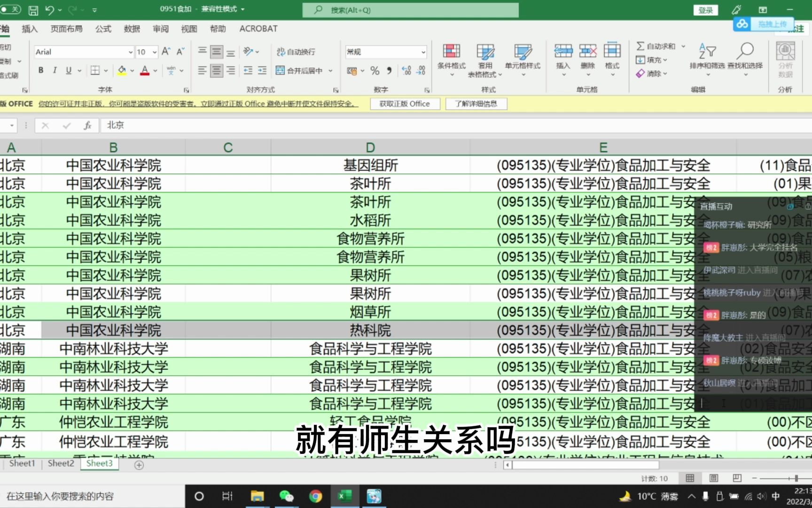812x508 pixels.
Task: Decrease font size with smaller A icon
Action: 180,51
